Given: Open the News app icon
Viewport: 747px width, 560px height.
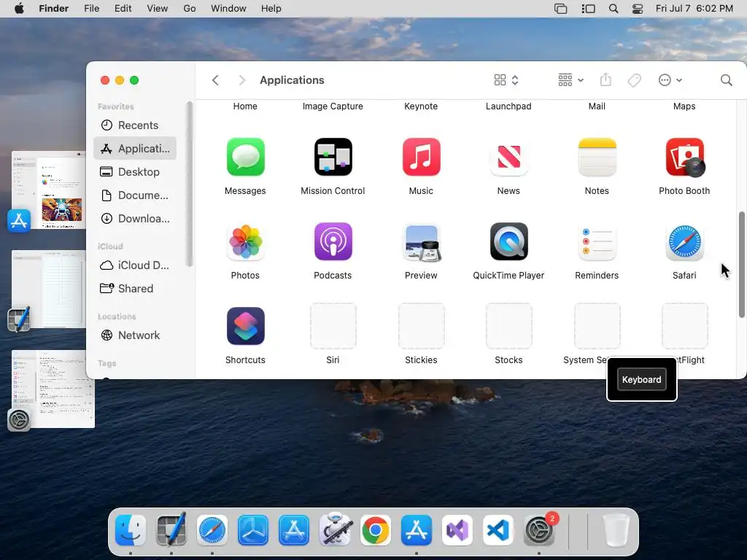Looking at the screenshot, I should click(508, 157).
